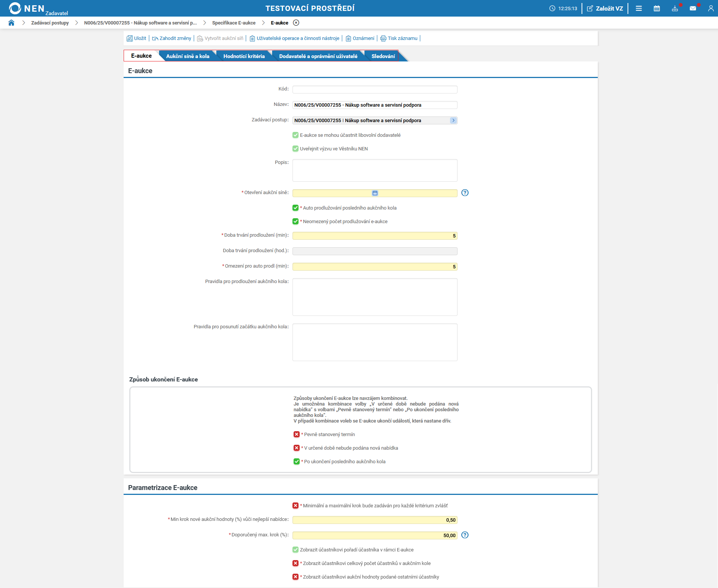718x588 pixels.
Task: Close the E-aukce breadcrumb with X icon
Action: tap(296, 23)
